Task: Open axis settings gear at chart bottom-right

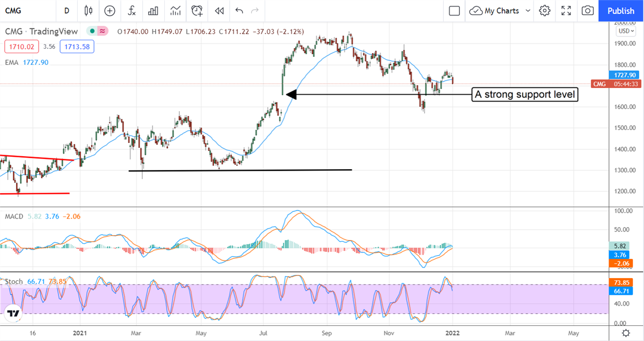Action: tap(626, 333)
